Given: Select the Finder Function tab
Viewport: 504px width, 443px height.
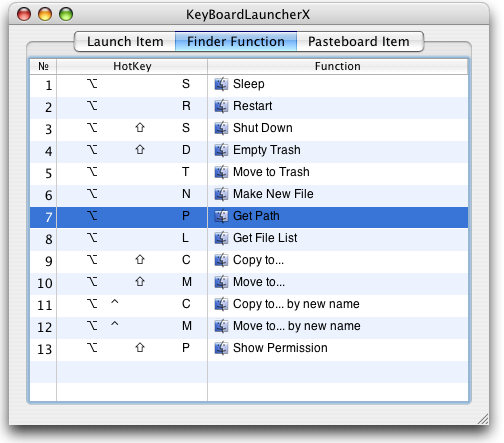Looking at the screenshot, I should tap(236, 42).
